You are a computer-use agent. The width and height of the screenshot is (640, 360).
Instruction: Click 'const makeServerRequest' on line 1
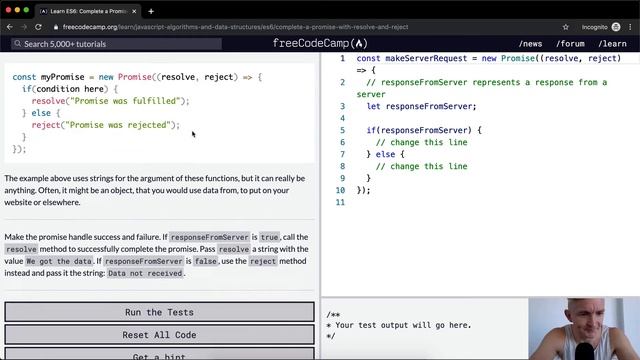pos(411,58)
